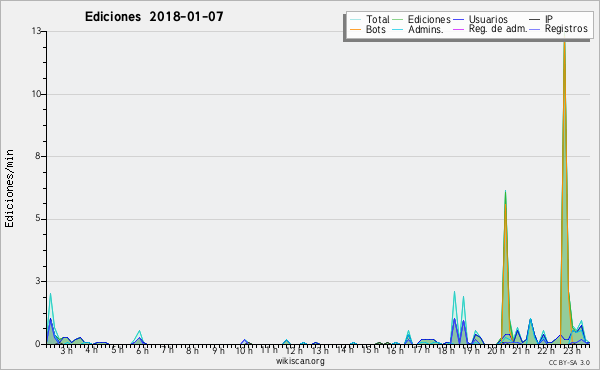Screen dimensions: 600x370
Task: Click the '20 h' x-axis label
Action: coord(496,350)
